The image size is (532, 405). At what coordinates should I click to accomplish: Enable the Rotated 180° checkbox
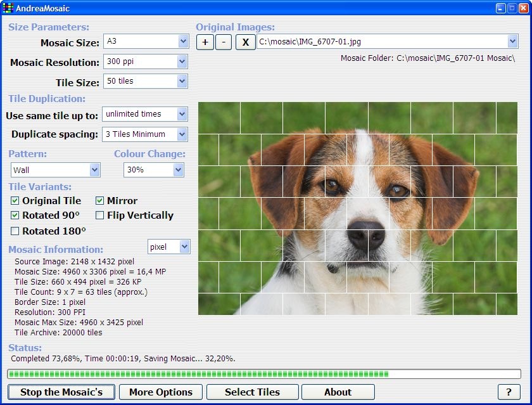[x=15, y=231]
